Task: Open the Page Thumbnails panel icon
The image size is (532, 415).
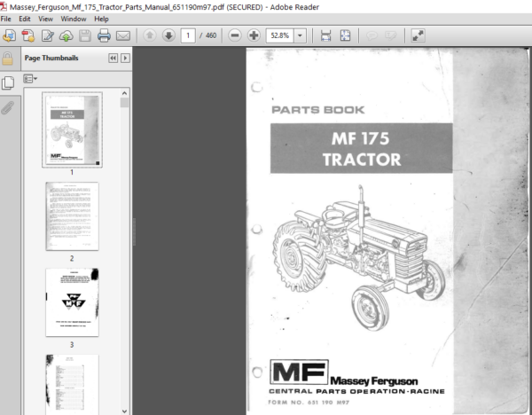Action: tap(8, 82)
